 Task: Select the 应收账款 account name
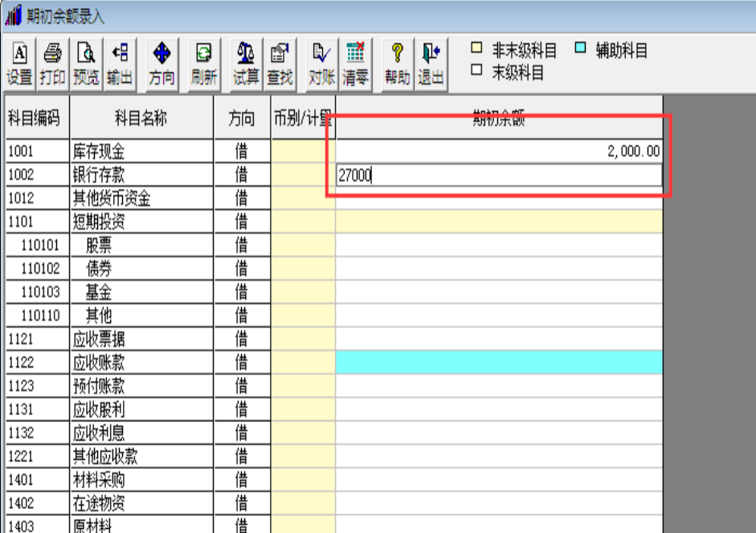click(98, 362)
